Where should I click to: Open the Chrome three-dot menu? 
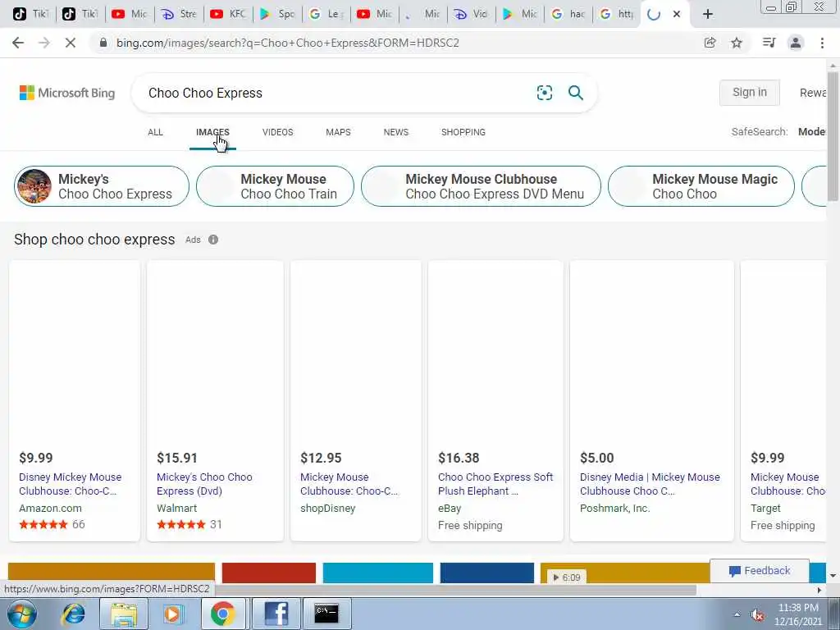[822, 43]
